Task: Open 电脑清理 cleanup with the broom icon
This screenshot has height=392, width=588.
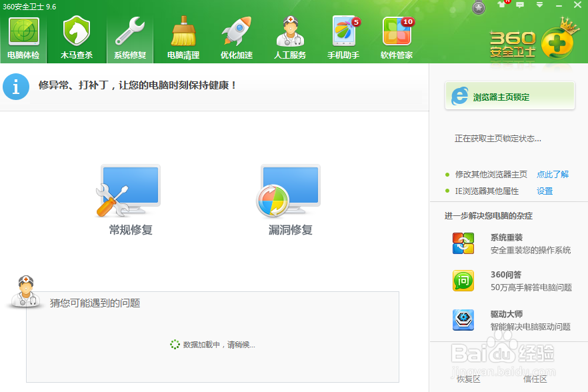Action: click(x=182, y=35)
